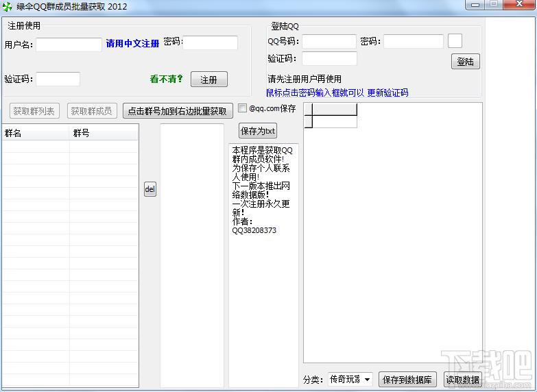Viewport: 537px width, 392px height.
Task: Open the 分类 dropdown list
Action: [x=367, y=380]
